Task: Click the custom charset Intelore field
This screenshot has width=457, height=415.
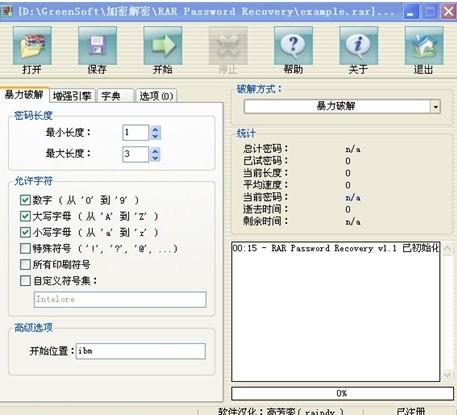Action: pos(120,299)
